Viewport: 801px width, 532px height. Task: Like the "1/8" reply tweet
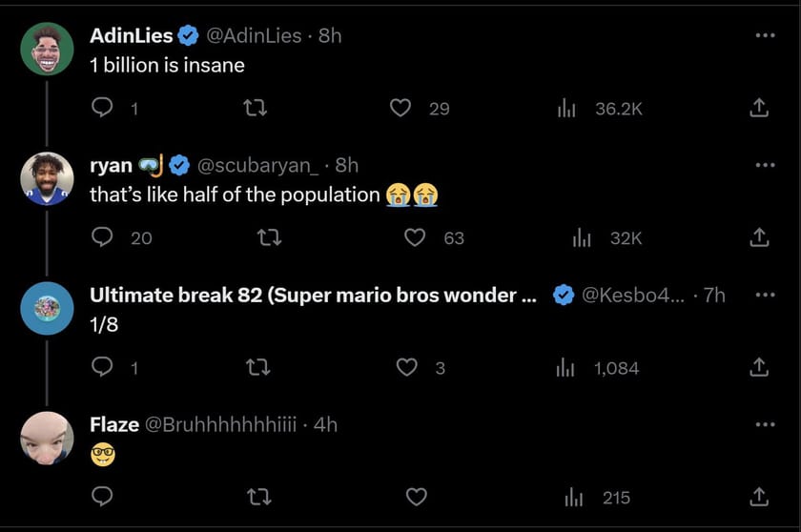click(407, 367)
